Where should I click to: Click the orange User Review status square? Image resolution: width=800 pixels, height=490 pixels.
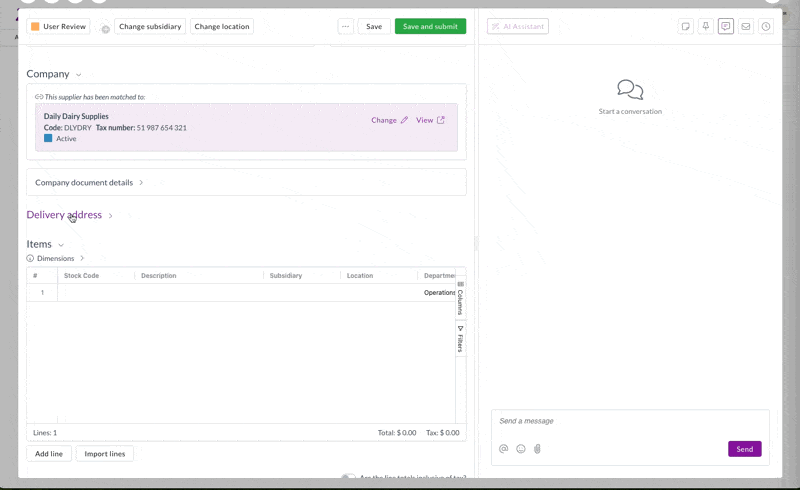coord(35,27)
